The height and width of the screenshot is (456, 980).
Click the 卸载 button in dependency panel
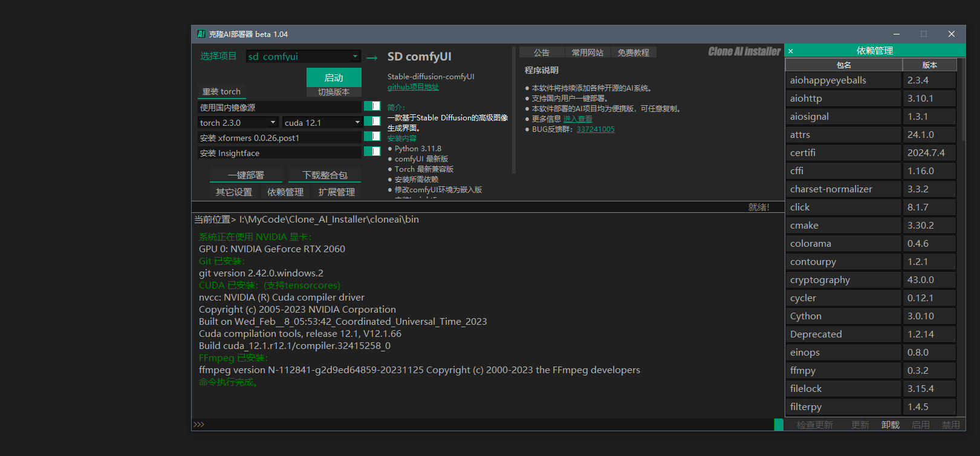coord(890,425)
